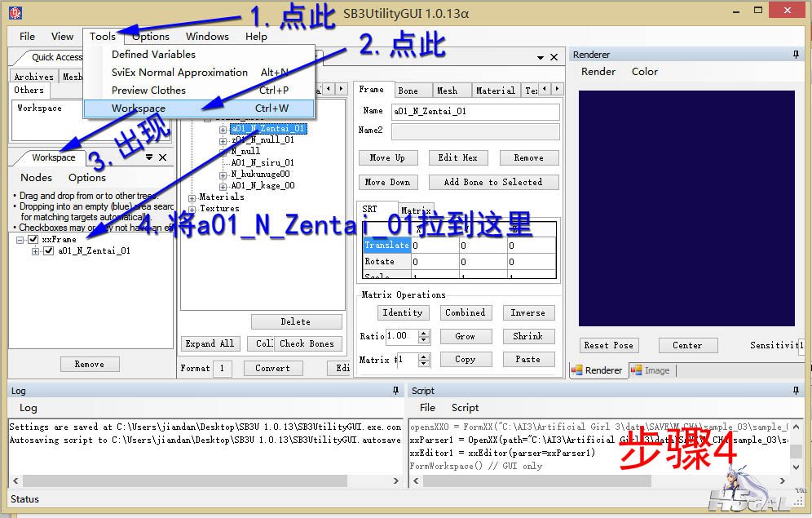This screenshot has width=812, height=518.
Task: Open the Nodes menu in Workspace panel
Action: click(36, 177)
